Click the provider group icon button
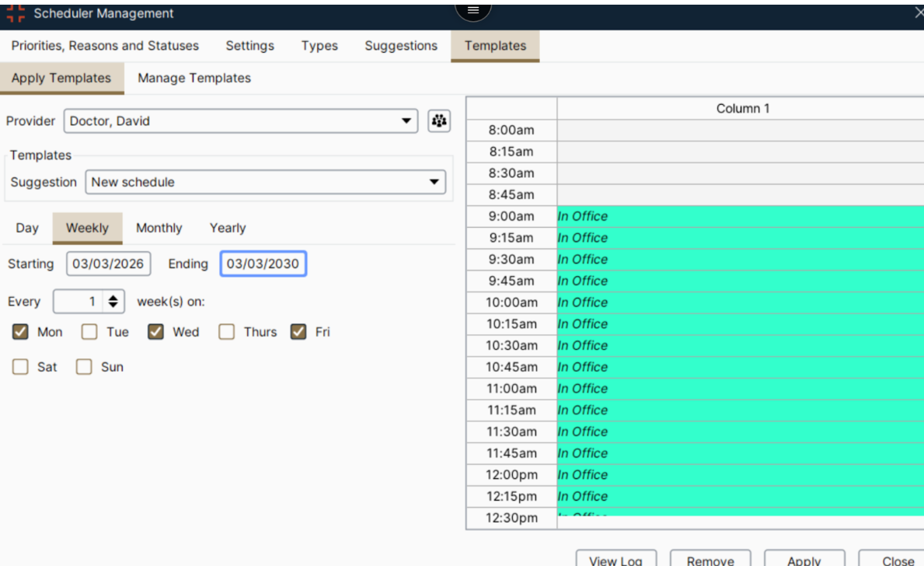Image resolution: width=924 pixels, height=566 pixels. click(x=439, y=121)
